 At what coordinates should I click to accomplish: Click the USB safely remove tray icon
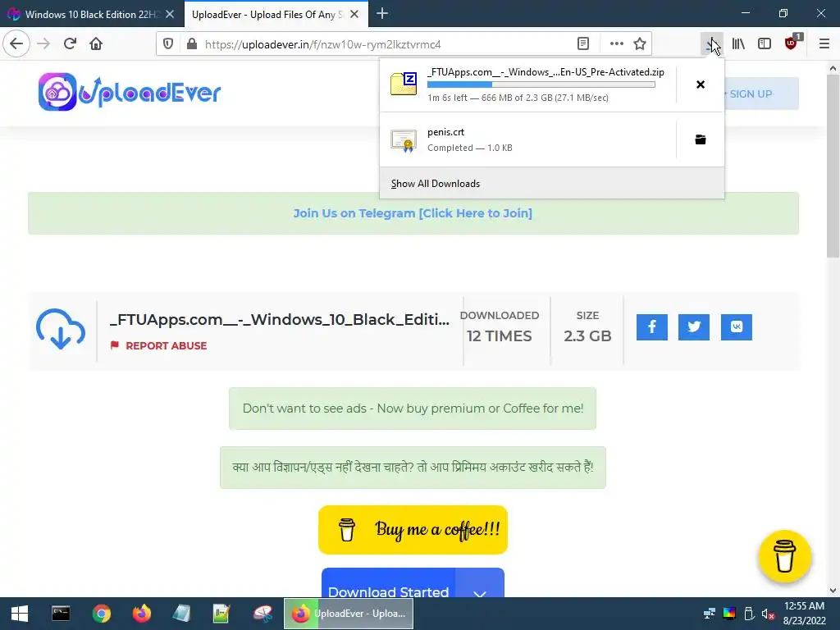pyautogui.click(x=749, y=614)
